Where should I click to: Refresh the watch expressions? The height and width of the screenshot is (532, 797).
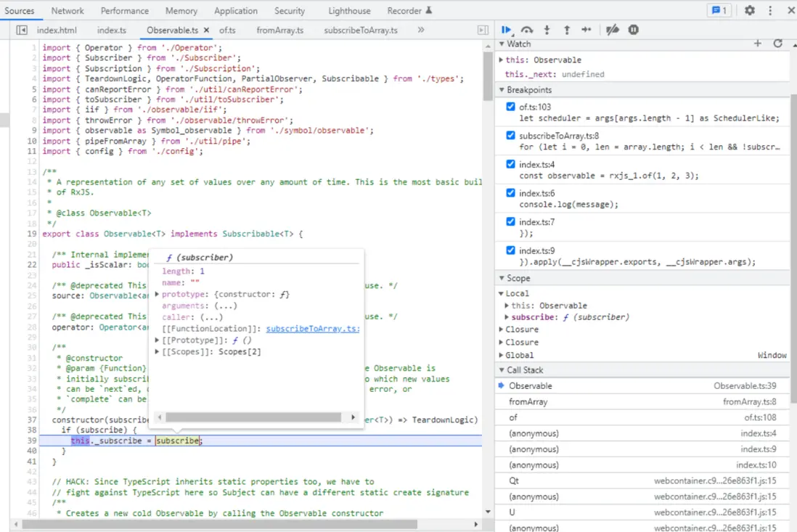pos(777,44)
